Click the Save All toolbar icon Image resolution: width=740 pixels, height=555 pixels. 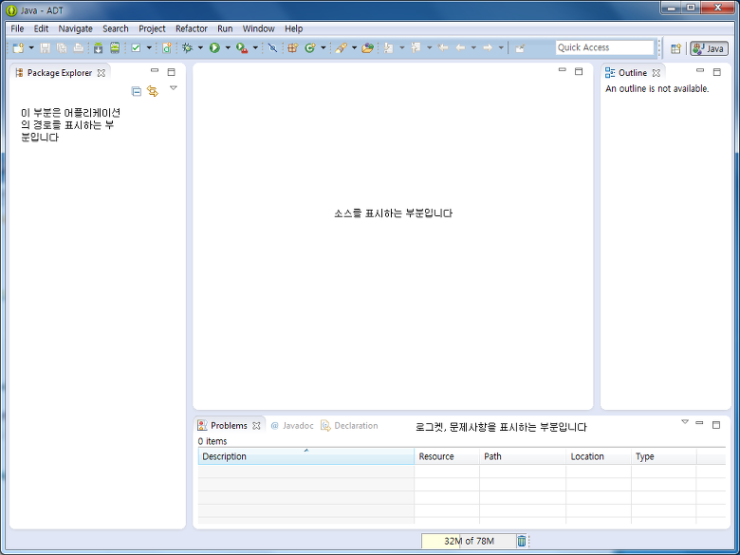pos(62,48)
